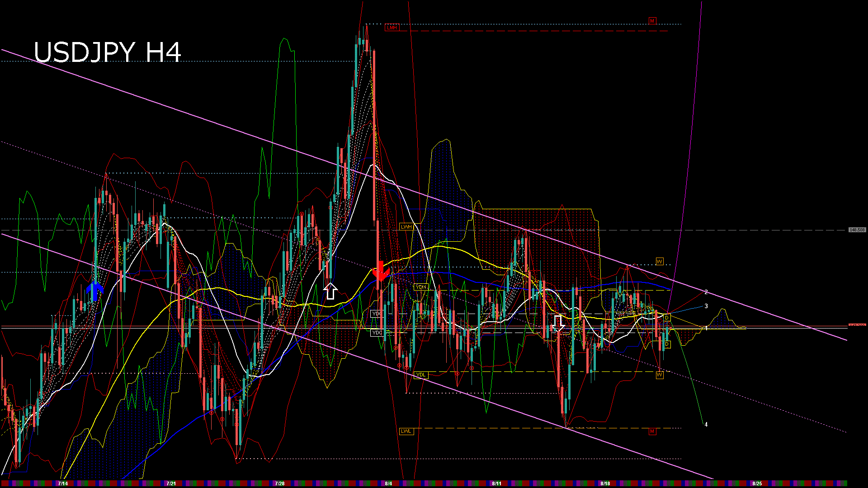Click the red M label at monthly low
The image size is (868, 488).
tap(652, 432)
